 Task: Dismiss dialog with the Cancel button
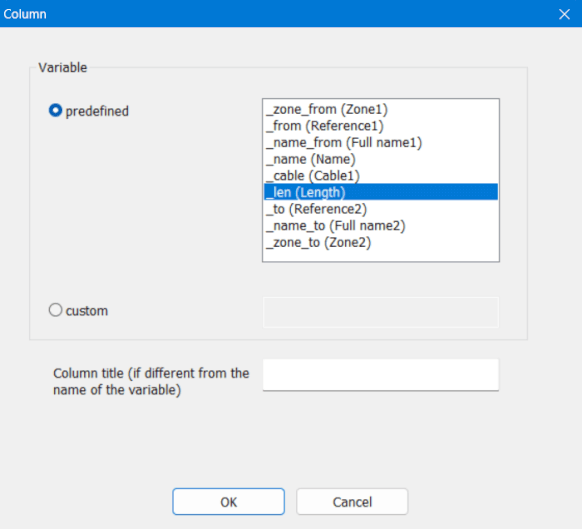tap(352, 502)
